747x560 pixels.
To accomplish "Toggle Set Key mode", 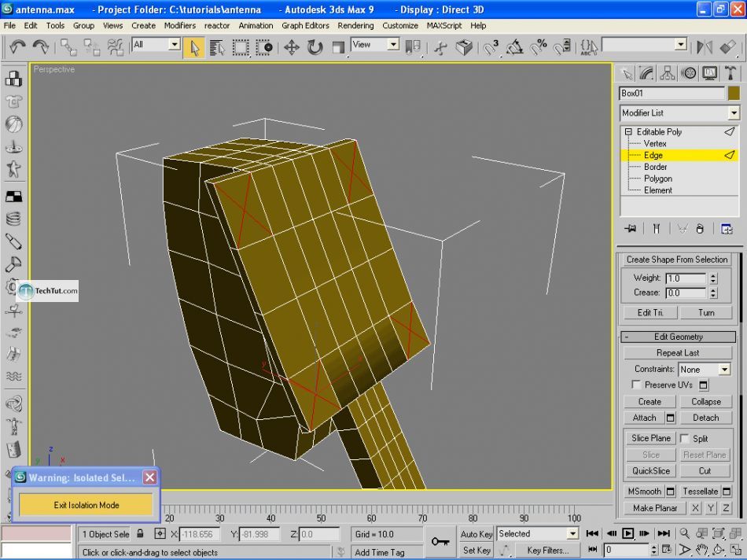I will coord(476,550).
